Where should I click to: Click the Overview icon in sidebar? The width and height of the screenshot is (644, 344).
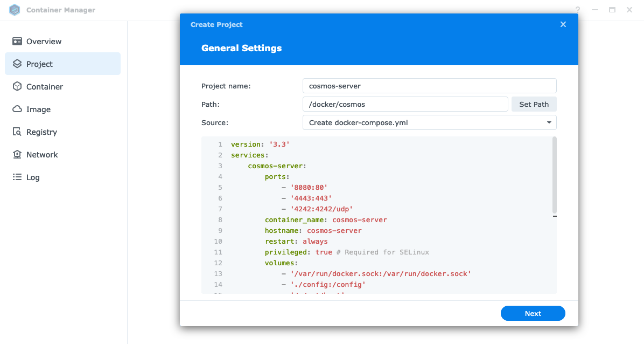[x=17, y=42]
